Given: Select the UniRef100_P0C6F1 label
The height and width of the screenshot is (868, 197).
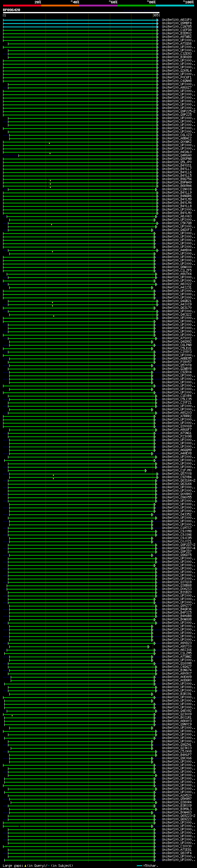Looking at the screenshot, I should (x=177, y=78).
